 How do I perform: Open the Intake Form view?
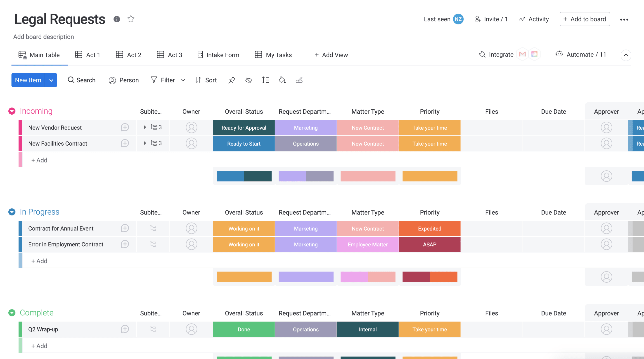pos(218,55)
